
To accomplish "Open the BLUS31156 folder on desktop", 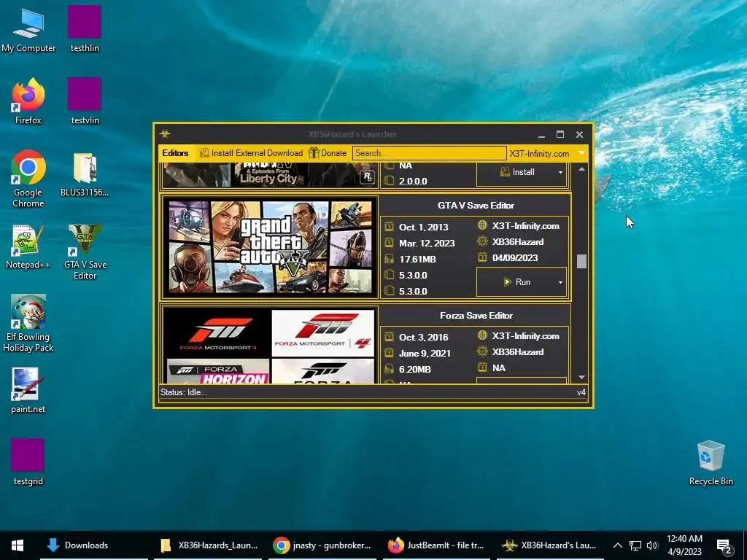I will click(85, 174).
